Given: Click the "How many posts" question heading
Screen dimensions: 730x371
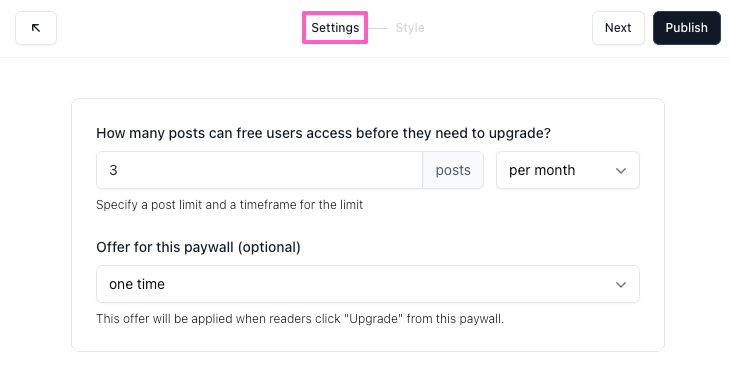Looking at the screenshot, I should pyautogui.click(x=324, y=133).
